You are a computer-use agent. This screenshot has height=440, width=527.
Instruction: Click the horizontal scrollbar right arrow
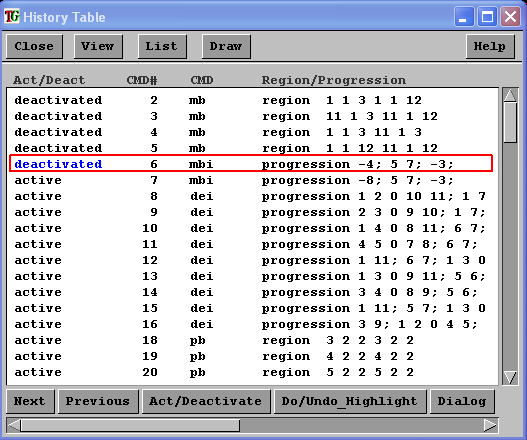pos(490,425)
